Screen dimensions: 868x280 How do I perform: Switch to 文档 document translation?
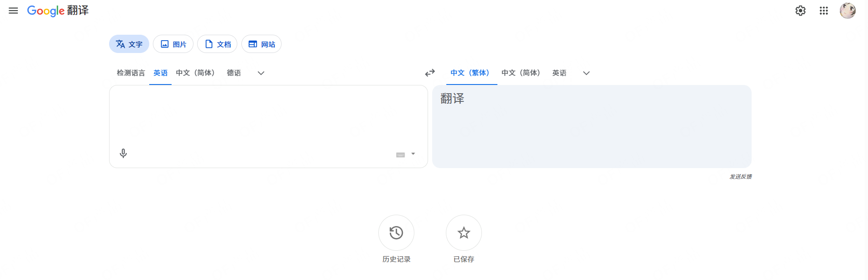click(x=217, y=44)
